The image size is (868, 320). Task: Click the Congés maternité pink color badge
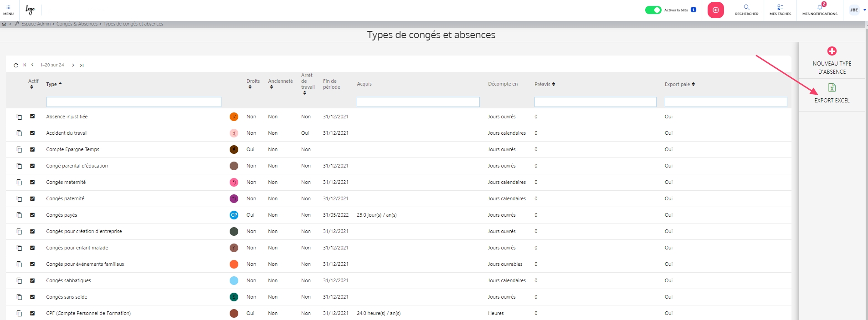tap(234, 183)
